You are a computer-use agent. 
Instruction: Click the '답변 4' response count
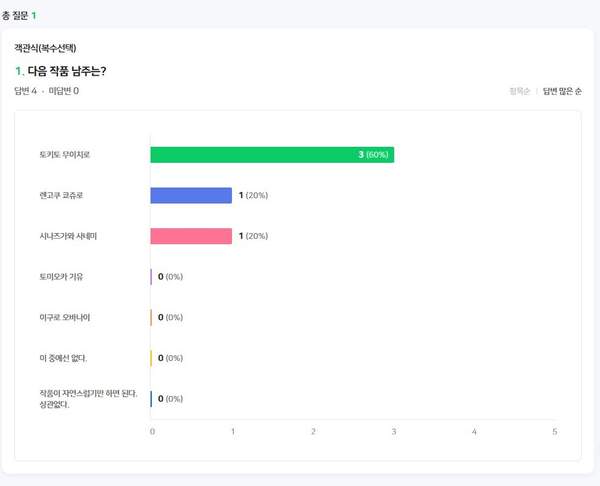pos(25,91)
